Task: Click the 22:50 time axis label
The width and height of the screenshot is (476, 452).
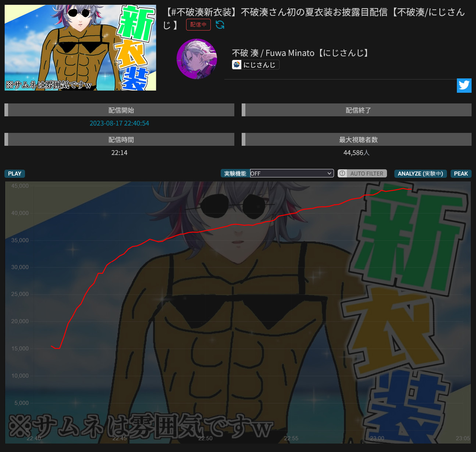Action: pyautogui.click(x=205, y=438)
